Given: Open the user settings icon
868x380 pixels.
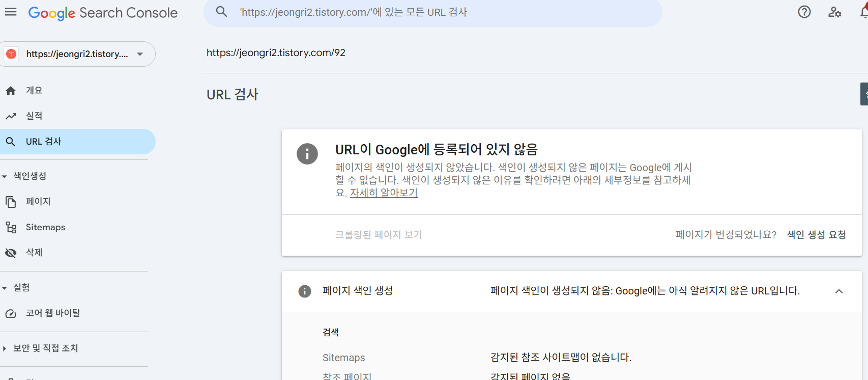Looking at the screenshot, I should point(834,12).
